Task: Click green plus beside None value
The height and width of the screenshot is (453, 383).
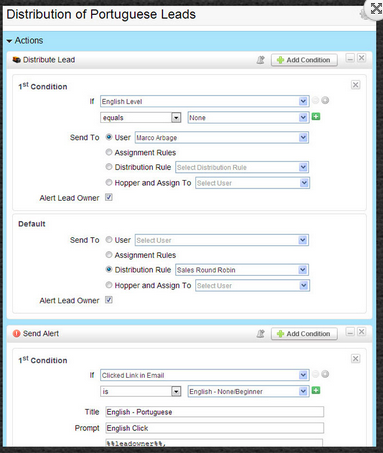Action: [x=316, y=116]
